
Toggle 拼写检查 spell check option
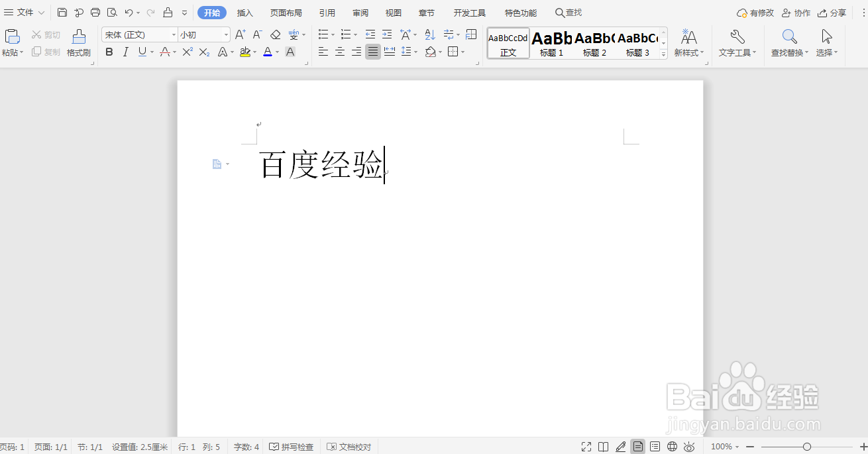292,446
